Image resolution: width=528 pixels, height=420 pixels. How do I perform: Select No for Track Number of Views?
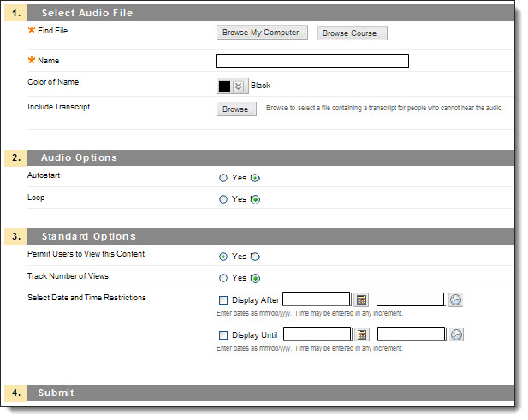(256, 278)
